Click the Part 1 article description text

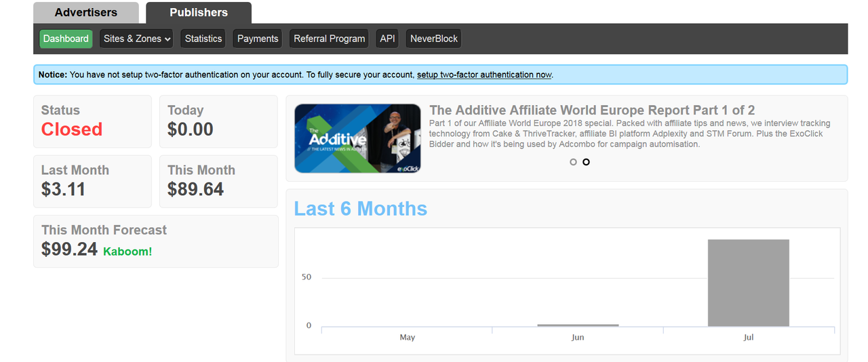pyautogui.click(x=629, y=134)
